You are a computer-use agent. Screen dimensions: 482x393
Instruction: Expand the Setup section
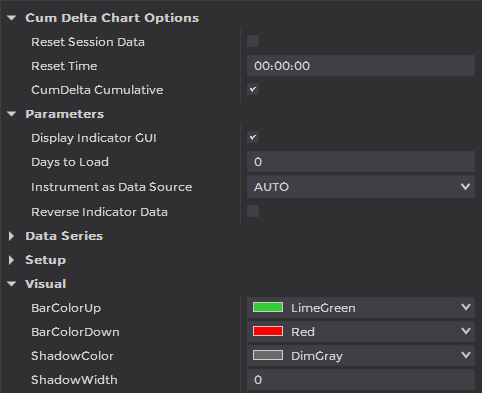(11, 260)
